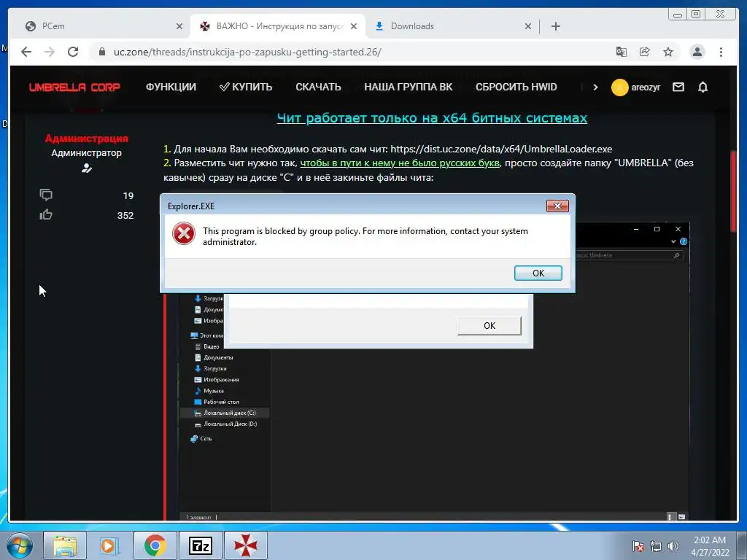Close the Explorer.EXE dialog with the red X

557,206
